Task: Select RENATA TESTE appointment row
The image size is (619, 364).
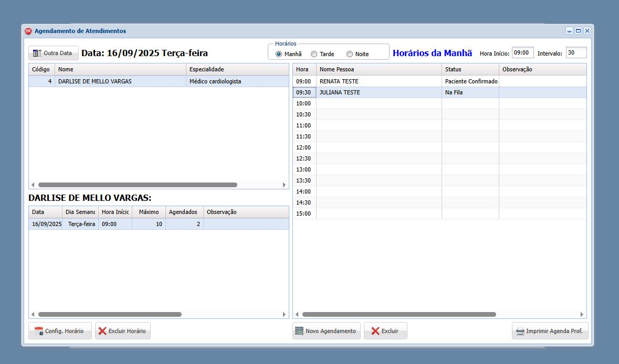Action: [379, 81]
